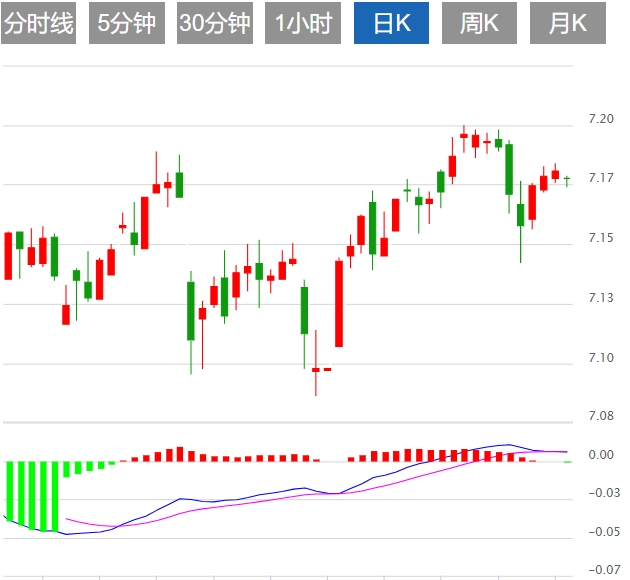Switch to the 1小时 chart tab
The width and height of the screenshot is (630, 580).
303,24
